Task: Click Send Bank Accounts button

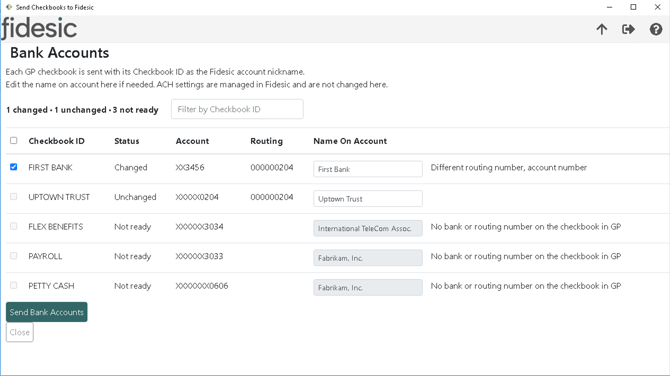Action: 47,312
